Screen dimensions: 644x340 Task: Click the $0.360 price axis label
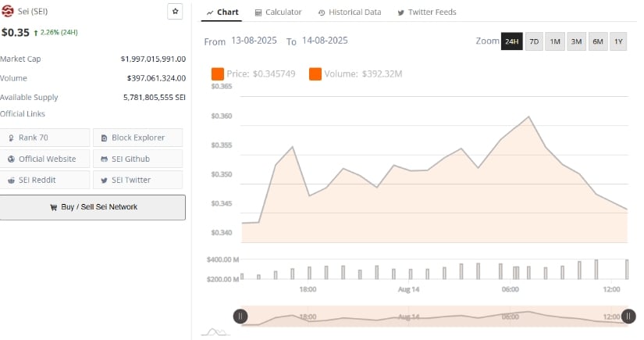pos(222,116)
